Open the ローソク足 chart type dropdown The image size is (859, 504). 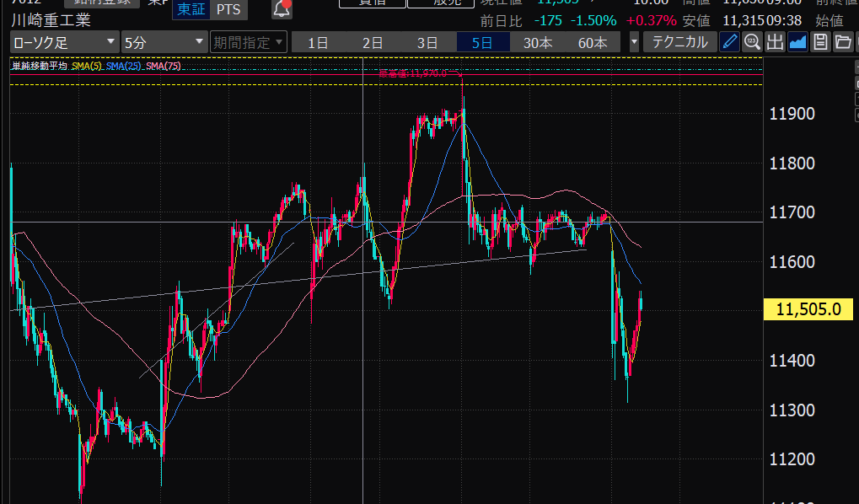point(65,42)
